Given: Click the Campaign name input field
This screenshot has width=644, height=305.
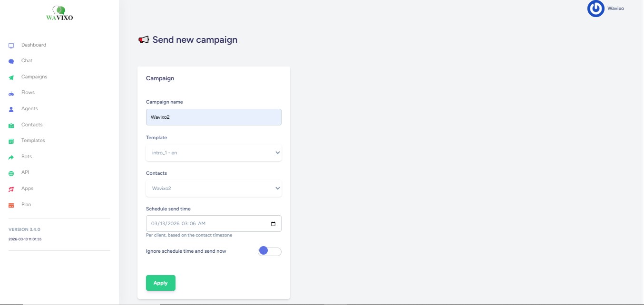Looking at the screenshot, I should pyautogui.click(x=214, y=117).
